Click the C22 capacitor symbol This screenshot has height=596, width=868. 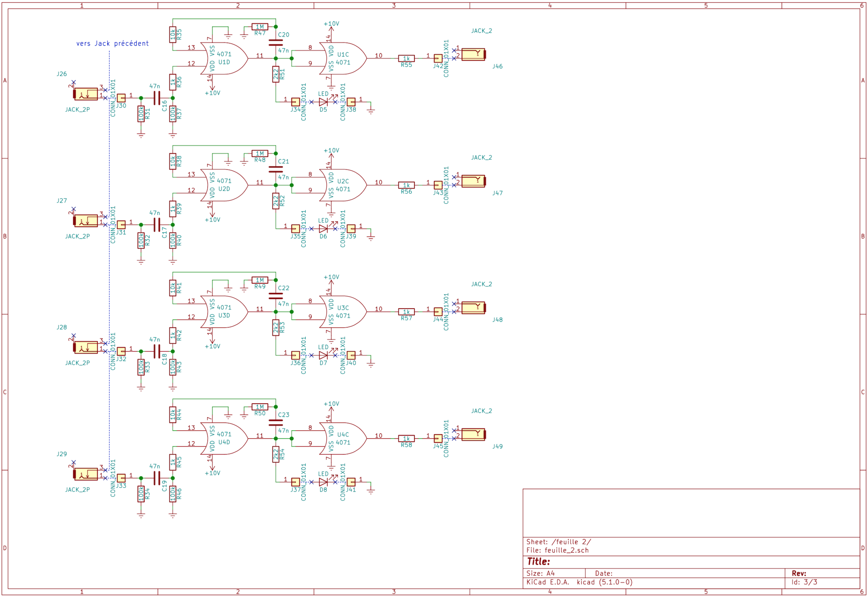[x=275, y=296]
